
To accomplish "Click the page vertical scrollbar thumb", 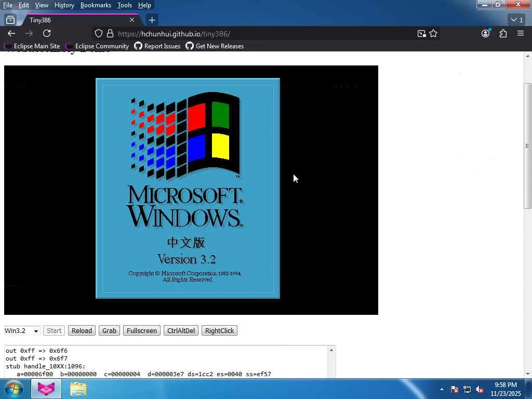I will click(x=528, y=146).
